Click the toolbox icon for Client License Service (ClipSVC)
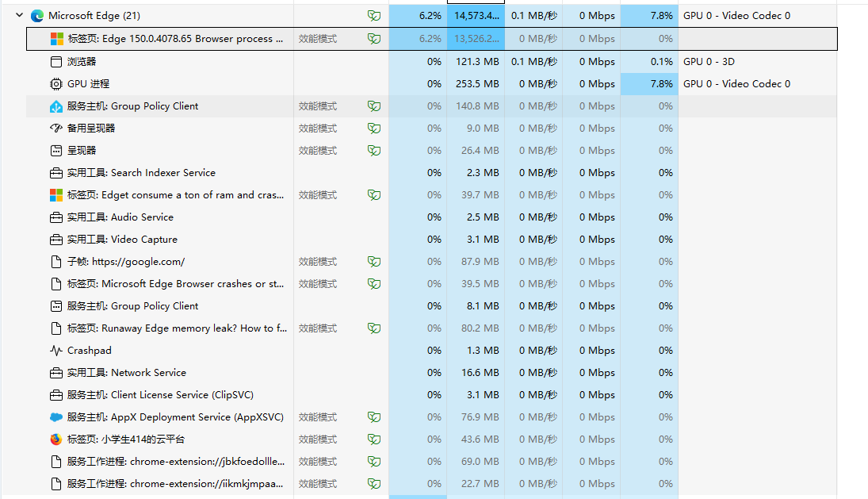The height and width of the screenshot is (499, 868). [56, 395]
